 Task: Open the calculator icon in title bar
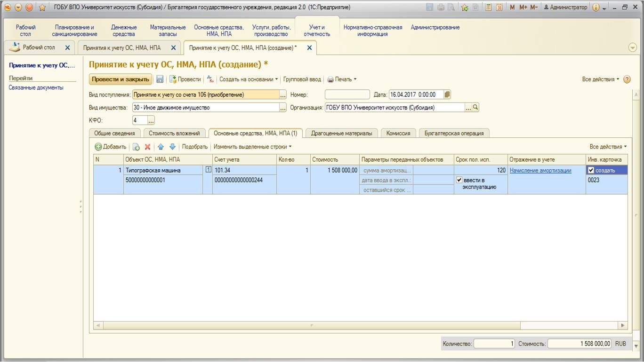pyautogui.click(x=489, y=8)
